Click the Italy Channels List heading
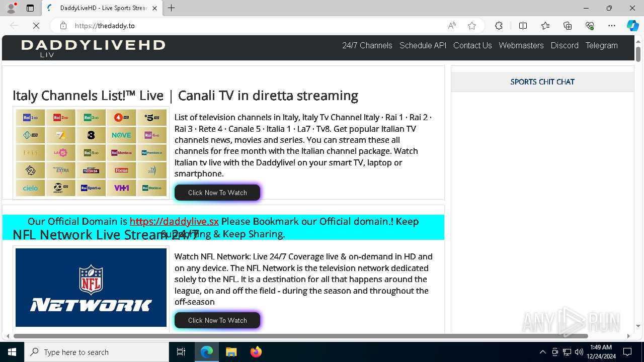The width and height of the screenshot is (644, 362). click(x=185, y=96)
